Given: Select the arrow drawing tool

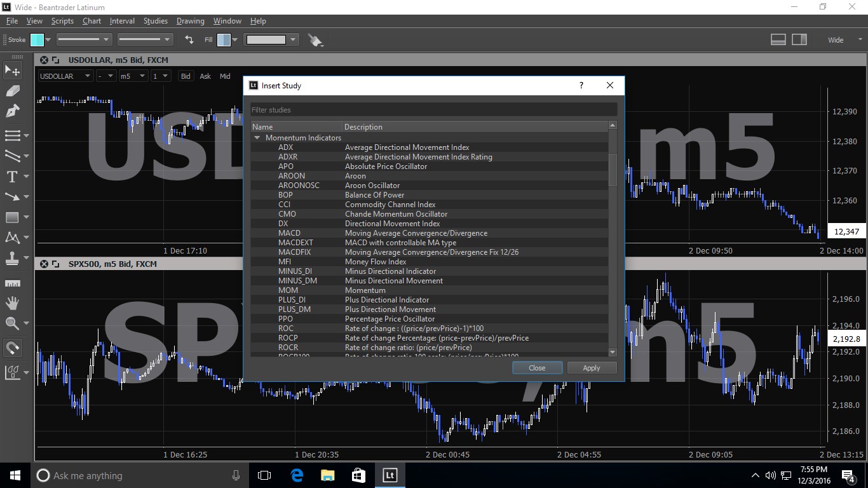Looking at the screenshot, I should 12,196.
